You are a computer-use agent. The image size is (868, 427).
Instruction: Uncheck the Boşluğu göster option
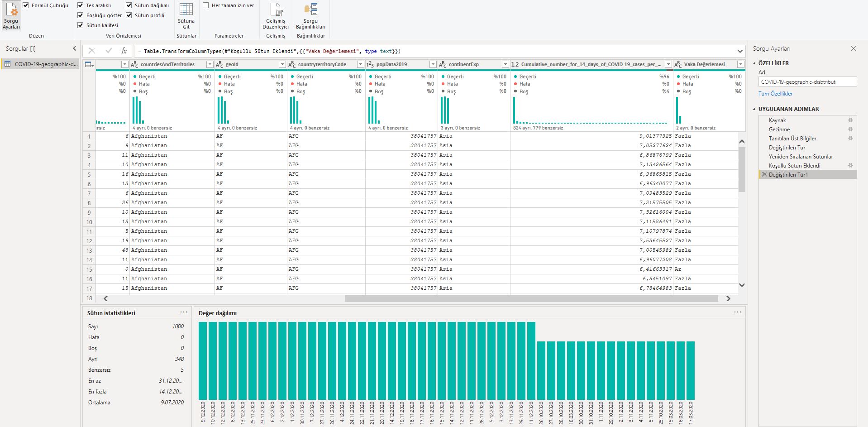80,15
